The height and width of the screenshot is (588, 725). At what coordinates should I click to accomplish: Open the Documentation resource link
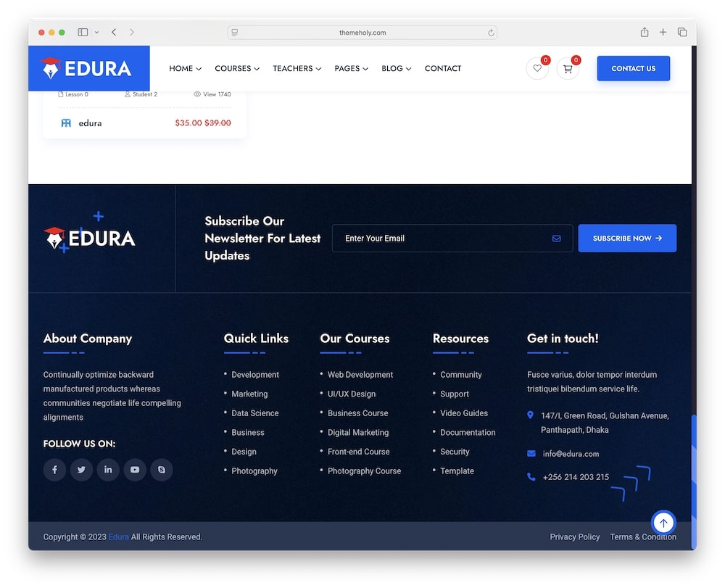pyautogui.click(x=468, y=432)
